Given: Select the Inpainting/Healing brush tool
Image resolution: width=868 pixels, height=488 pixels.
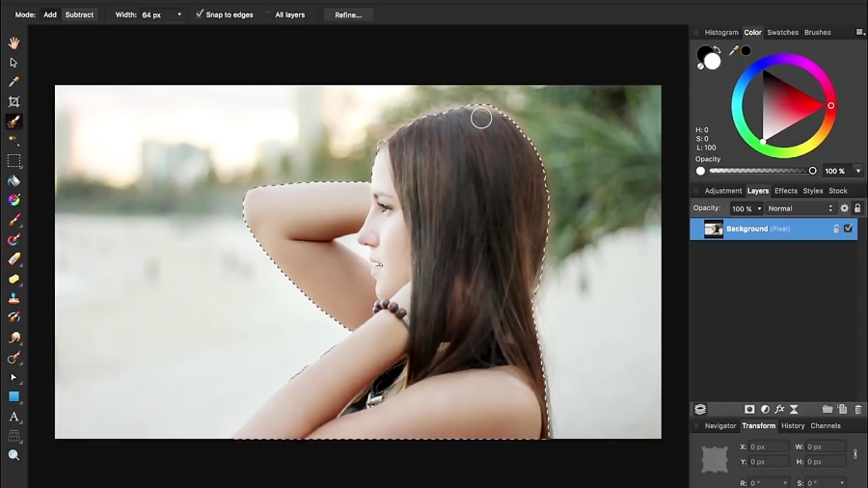Looking at the screenshot, I should coord(14,358).
